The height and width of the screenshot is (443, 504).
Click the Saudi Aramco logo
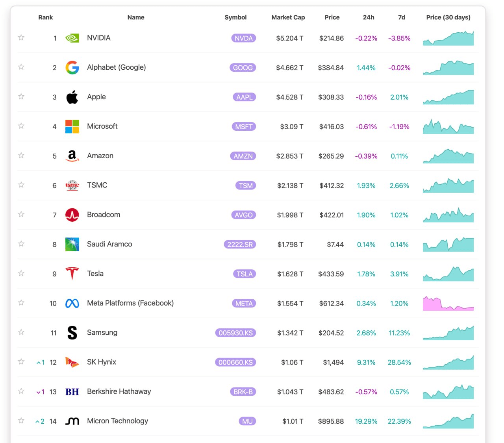tap(72, 244)
